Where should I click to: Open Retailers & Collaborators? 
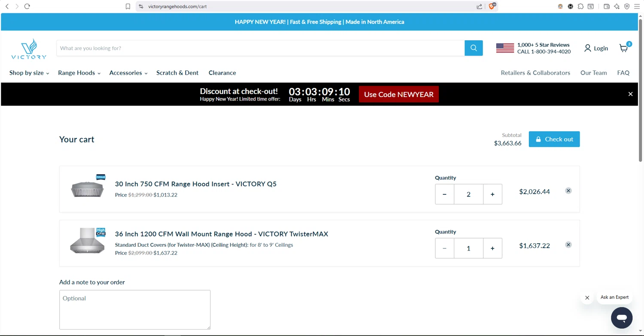click(535, 73)
